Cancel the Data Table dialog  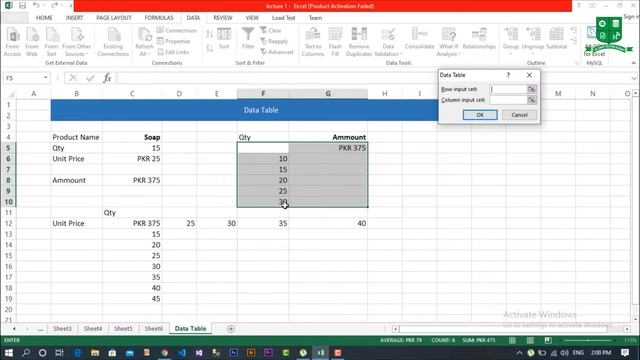519,115
